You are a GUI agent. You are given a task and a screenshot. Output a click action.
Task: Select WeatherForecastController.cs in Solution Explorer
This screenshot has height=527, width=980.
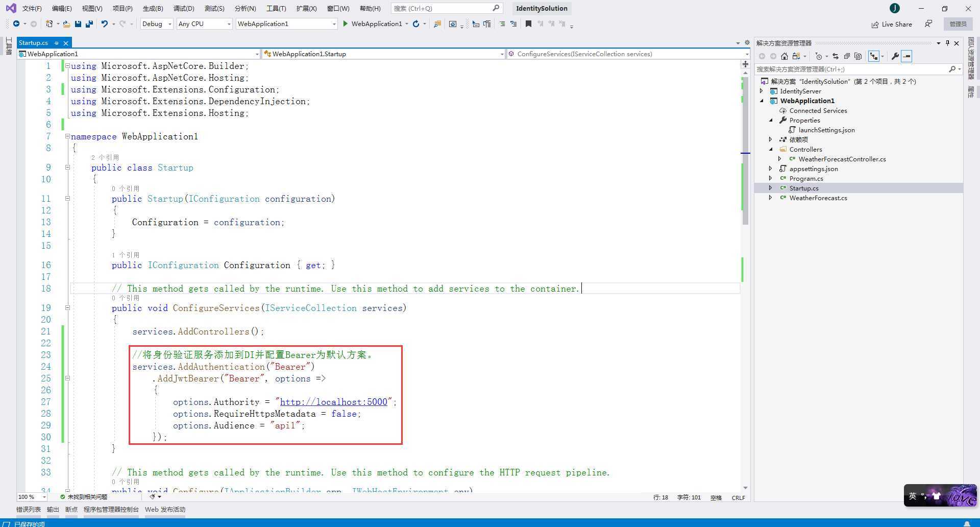click(x=842, y=159)
